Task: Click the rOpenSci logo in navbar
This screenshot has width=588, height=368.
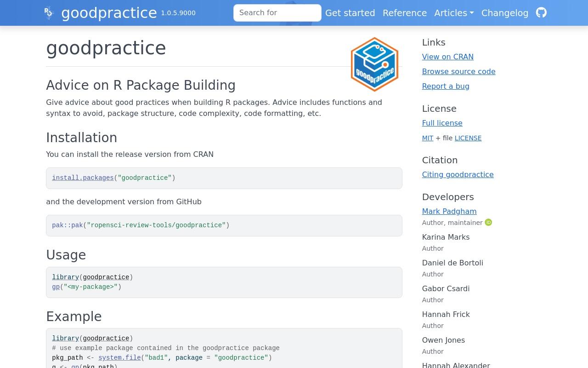Action: (49, 13)
